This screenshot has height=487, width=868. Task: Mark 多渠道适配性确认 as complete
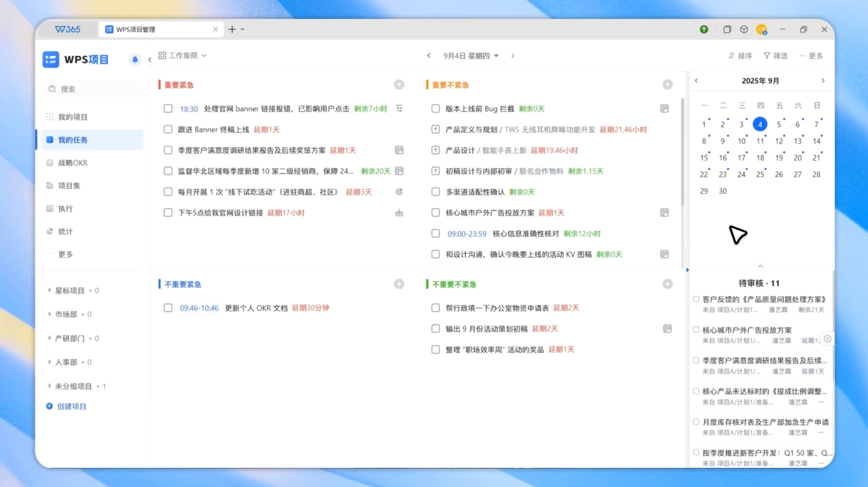pyautogui.click(x=436, y=192)
